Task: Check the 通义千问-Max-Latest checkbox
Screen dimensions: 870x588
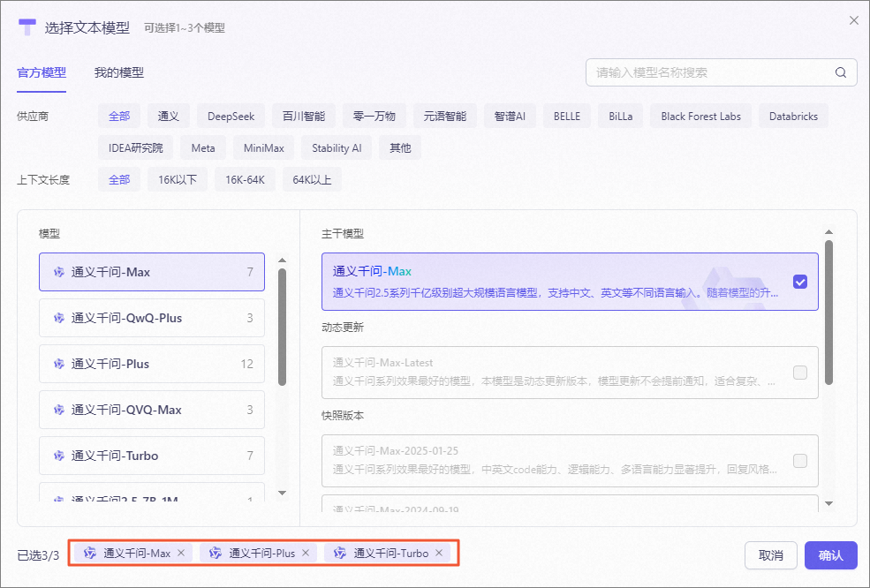Action: (800, 373)
